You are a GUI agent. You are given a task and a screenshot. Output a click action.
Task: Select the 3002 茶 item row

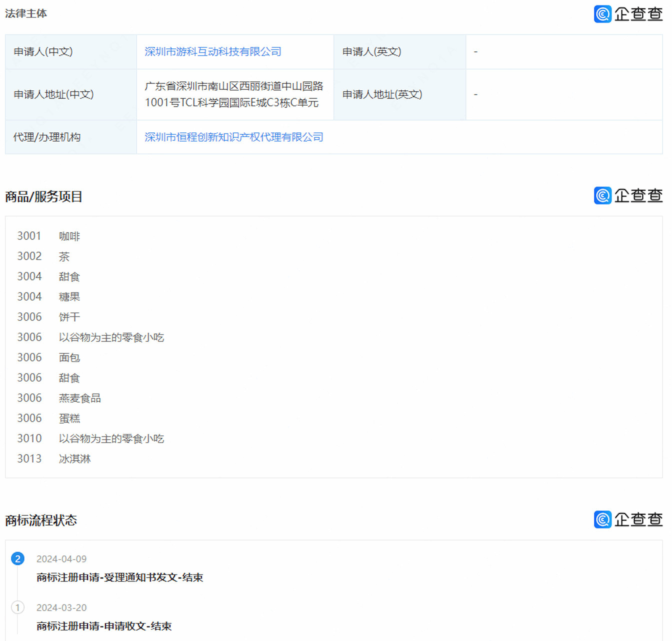(x=43, y=256)
